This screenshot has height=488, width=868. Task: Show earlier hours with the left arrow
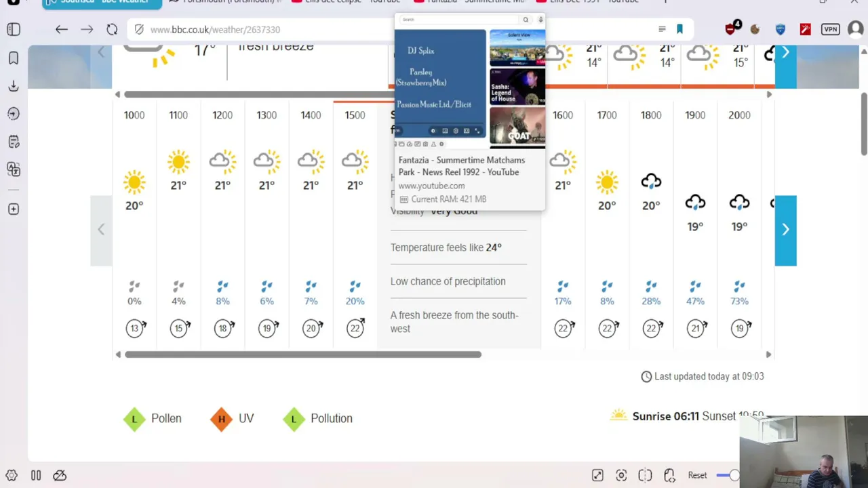101,230
